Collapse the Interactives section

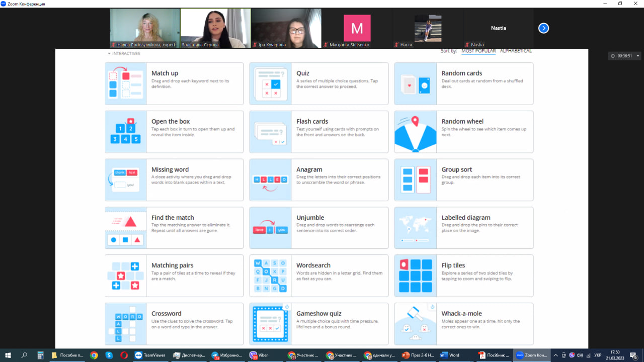109,53
